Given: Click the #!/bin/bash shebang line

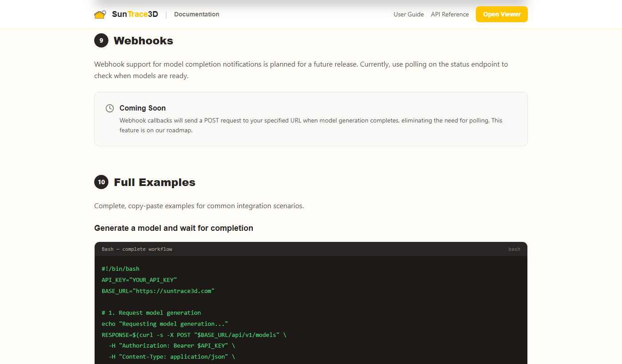Looking at the screenshot, I should point(121,269).
